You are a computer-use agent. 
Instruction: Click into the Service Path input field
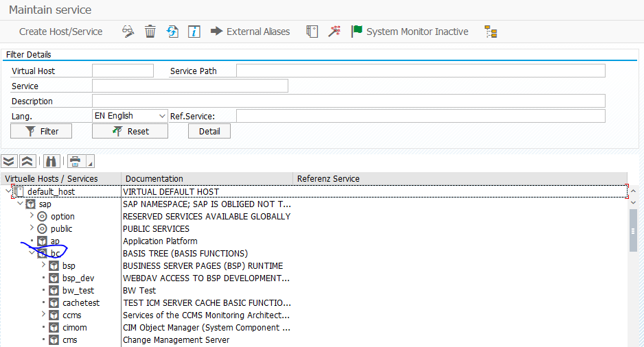(x=421, y=71)
